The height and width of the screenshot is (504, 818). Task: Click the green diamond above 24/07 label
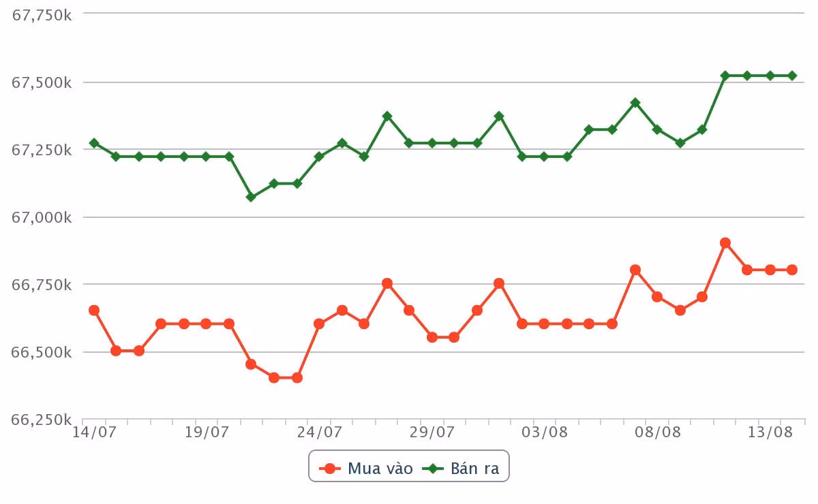click(319, 157)
